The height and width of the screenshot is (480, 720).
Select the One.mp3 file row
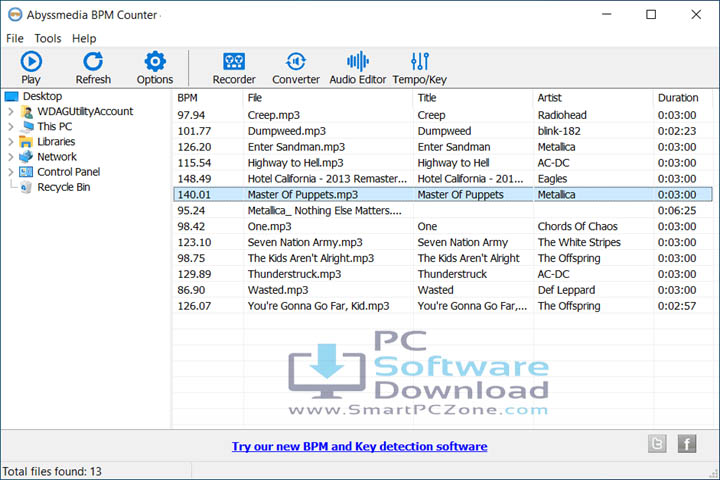(x=443, y=226)
